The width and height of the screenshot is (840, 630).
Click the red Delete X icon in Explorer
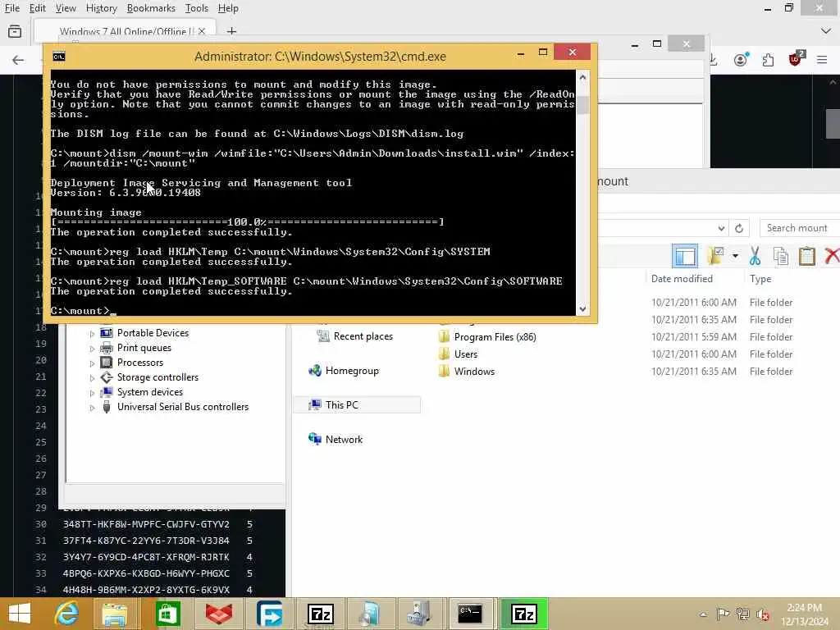tap(832, 256)
